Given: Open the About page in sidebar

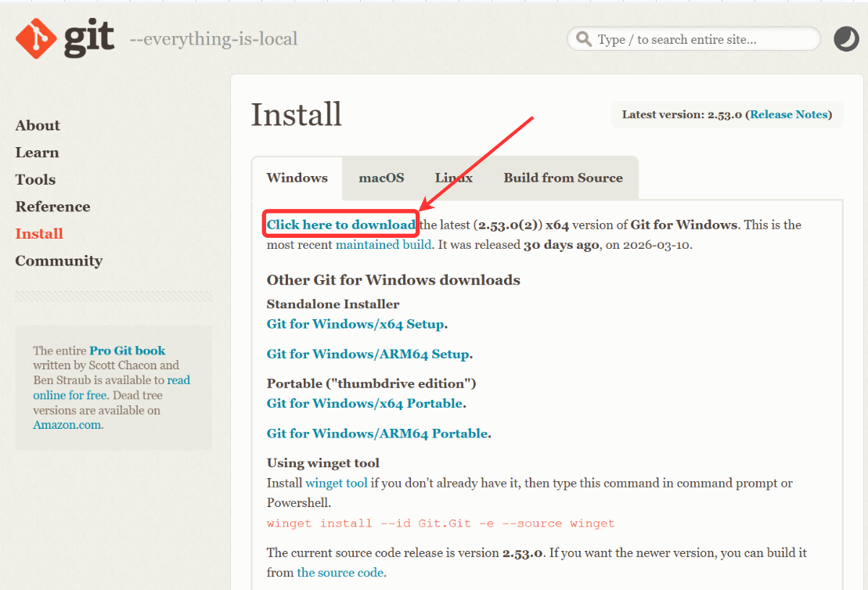Looking at the screenshot, I should point(38,126).
